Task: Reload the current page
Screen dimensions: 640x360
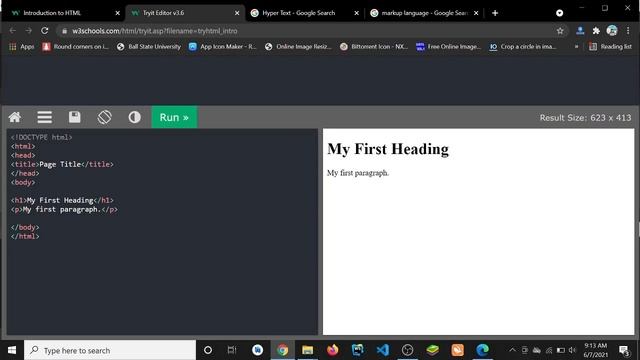Action: pyautogui.click(x=44, y=31)
